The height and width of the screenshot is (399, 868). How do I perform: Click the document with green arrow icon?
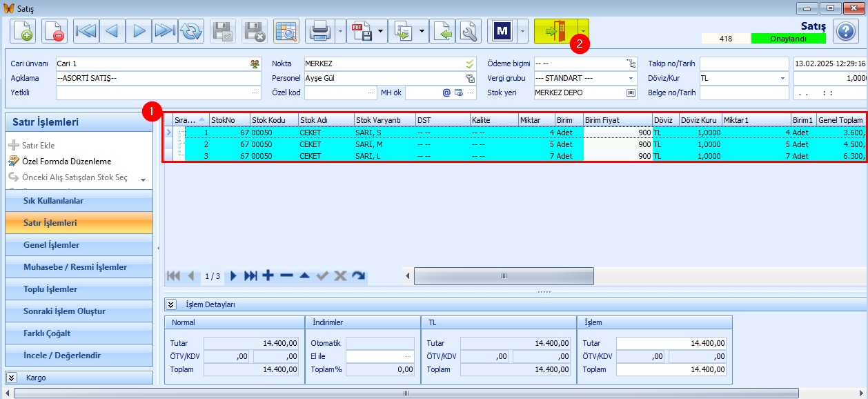coord(444,31)
